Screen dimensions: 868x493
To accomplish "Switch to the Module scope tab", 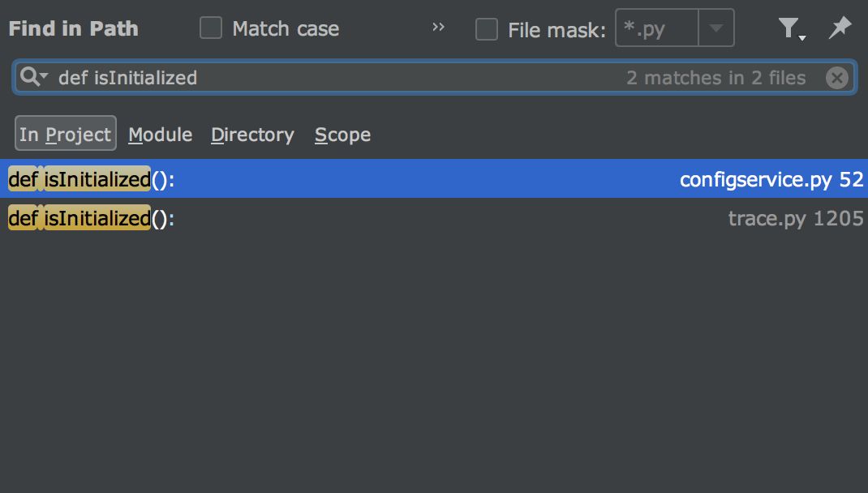I will (161, 135).
